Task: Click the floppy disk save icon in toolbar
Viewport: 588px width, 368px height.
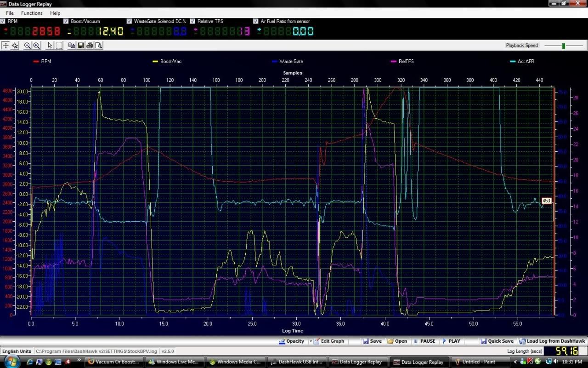Action: [81, 46]
